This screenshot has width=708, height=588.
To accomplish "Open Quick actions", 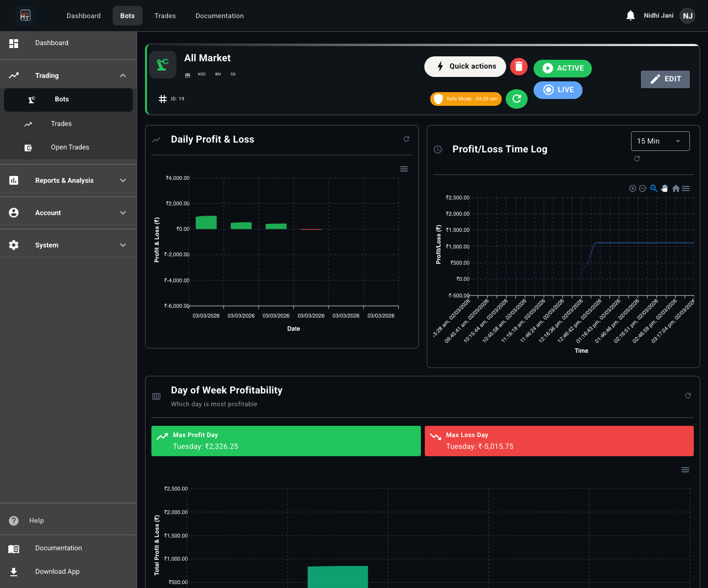I will [464, 67].
